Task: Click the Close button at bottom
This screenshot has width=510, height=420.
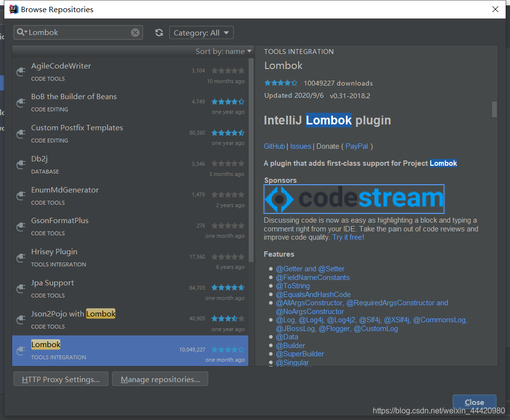Action: [x=474, y=402]
